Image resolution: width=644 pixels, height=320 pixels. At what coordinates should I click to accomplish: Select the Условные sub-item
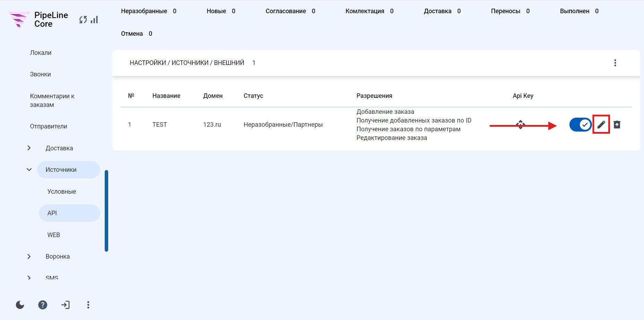coord(62,192)
